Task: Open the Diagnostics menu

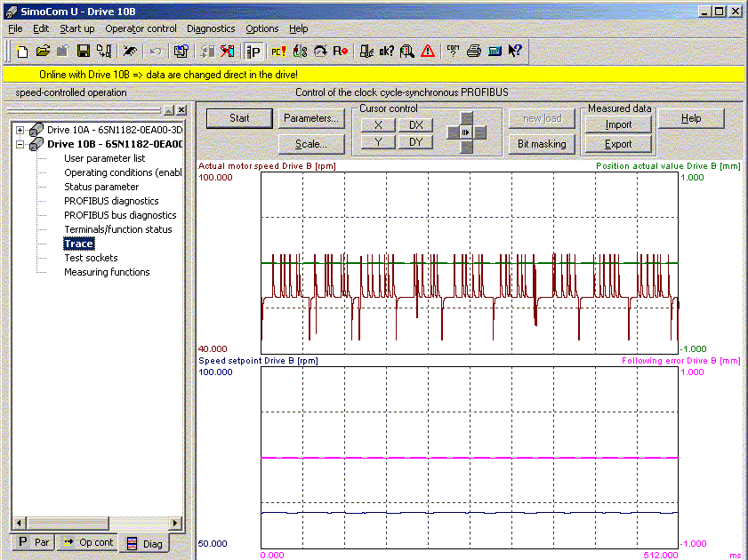Action: coord(211,28)
